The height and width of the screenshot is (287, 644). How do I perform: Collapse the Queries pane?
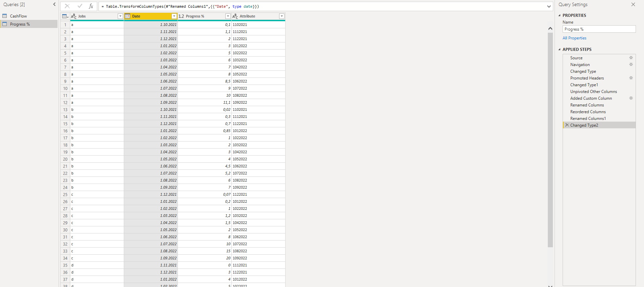pyautogui.click(x=54, y=4)
